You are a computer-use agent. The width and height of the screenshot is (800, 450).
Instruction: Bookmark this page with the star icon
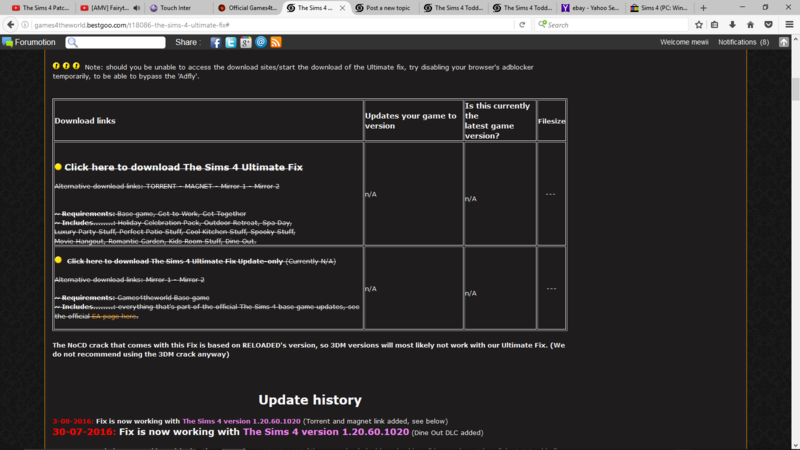(x=699, y=24)
